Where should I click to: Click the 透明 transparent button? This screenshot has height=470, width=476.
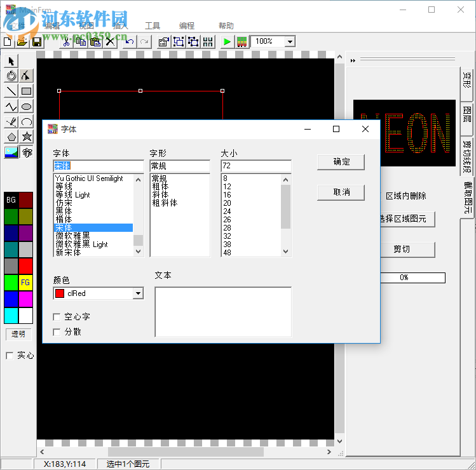coord(18,334)
